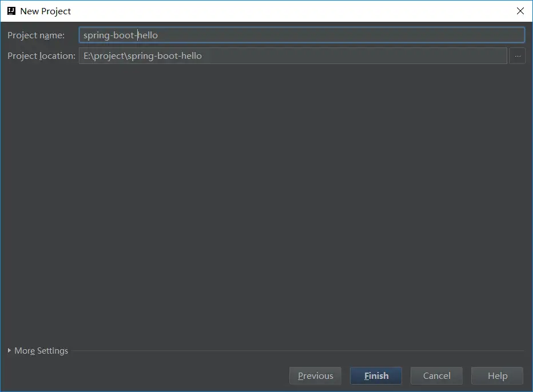533x392 pixels.
Task: Click the 'Project location:' label
Action: [41, 56]
